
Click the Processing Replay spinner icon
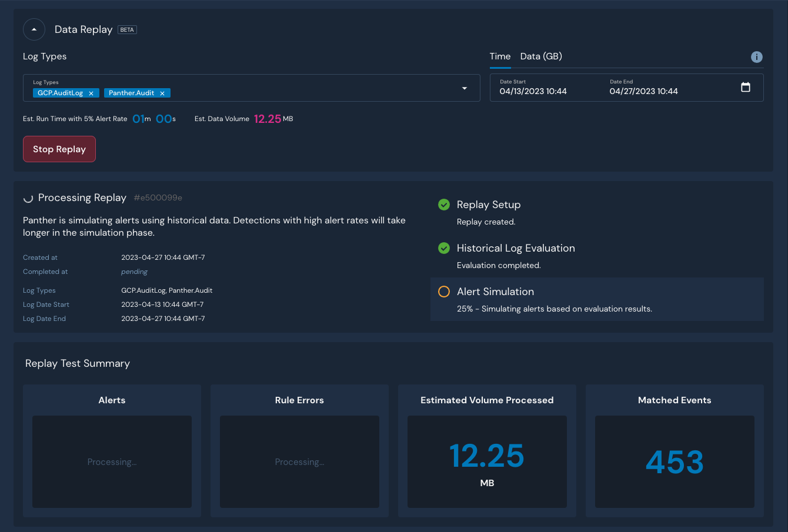[28, 198]
